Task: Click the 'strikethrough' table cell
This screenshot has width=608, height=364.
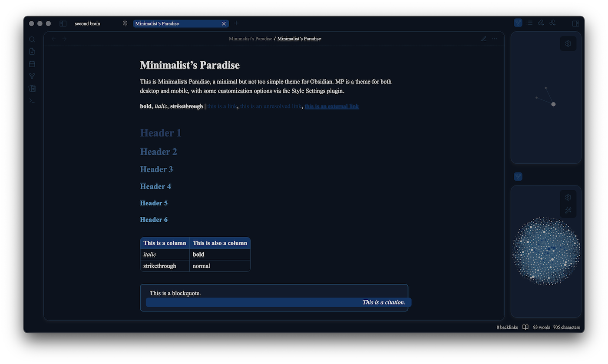Action: click(x=165, y=266)
